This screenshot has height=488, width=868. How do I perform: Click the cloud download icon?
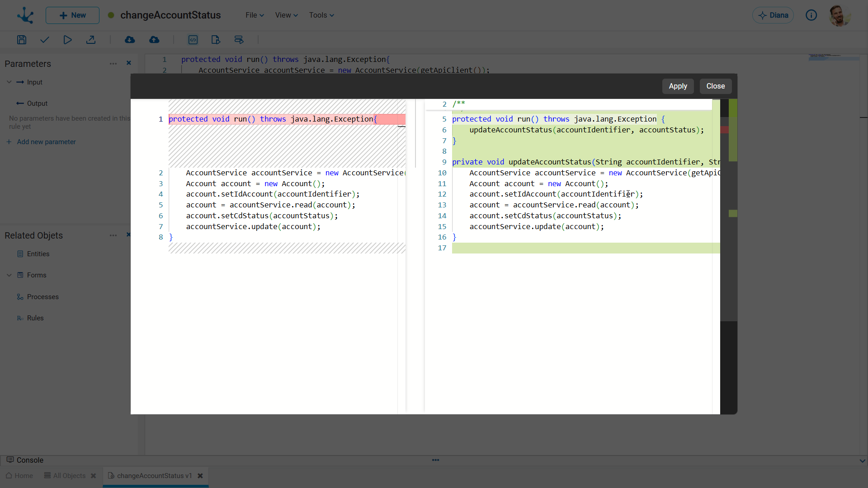[x=130, y=40]
